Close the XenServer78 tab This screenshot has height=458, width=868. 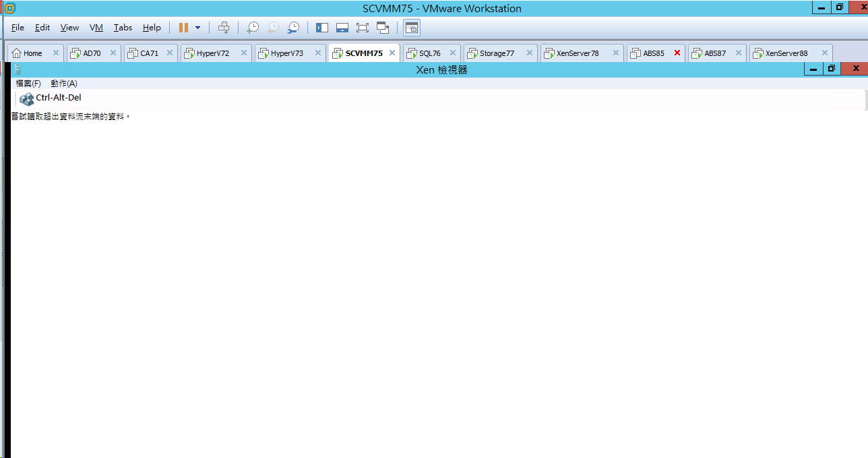[616, 53]
